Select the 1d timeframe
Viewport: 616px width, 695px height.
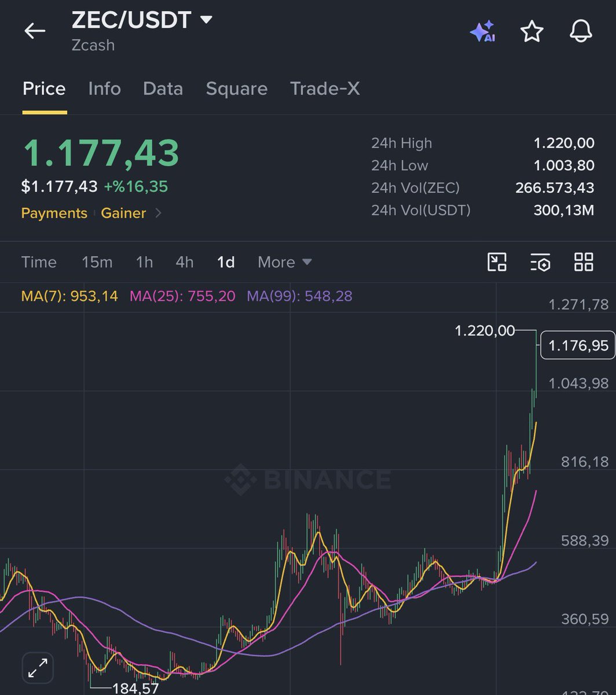tap(226, 262)
